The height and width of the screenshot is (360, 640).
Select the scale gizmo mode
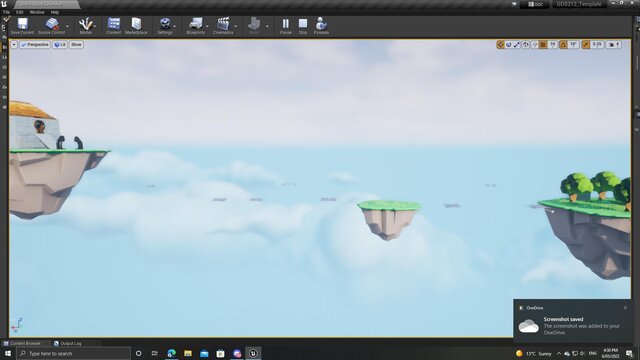click(x=517, y=44)
